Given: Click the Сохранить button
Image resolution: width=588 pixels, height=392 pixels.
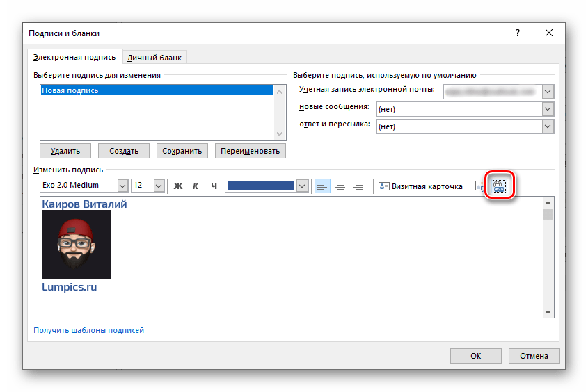Looking at the screenshot, I should (182, 151).
